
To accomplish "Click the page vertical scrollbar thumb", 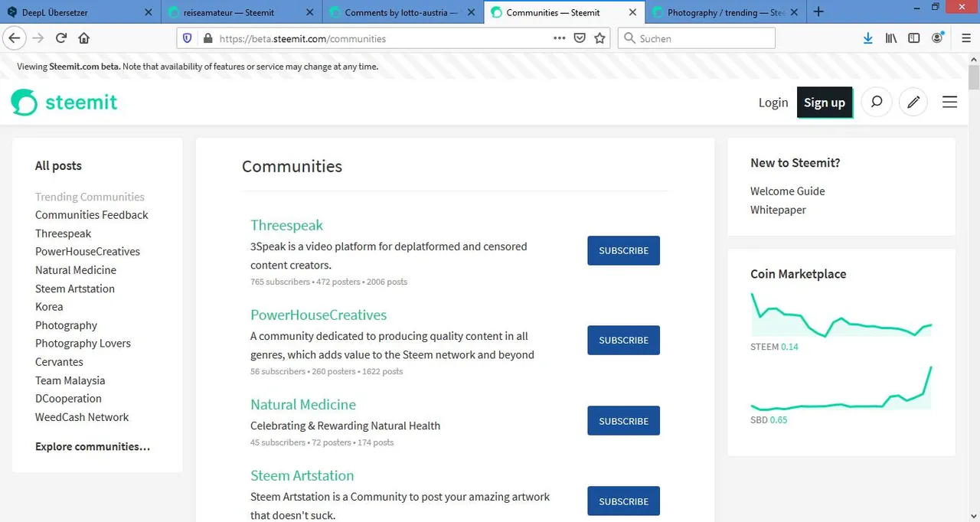I will [x=973, y=77].
